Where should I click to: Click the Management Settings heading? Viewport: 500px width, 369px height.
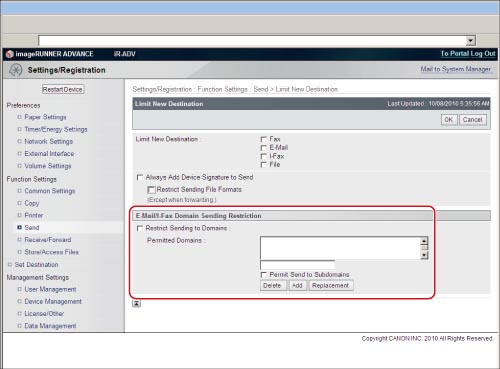tap(38, 277)
